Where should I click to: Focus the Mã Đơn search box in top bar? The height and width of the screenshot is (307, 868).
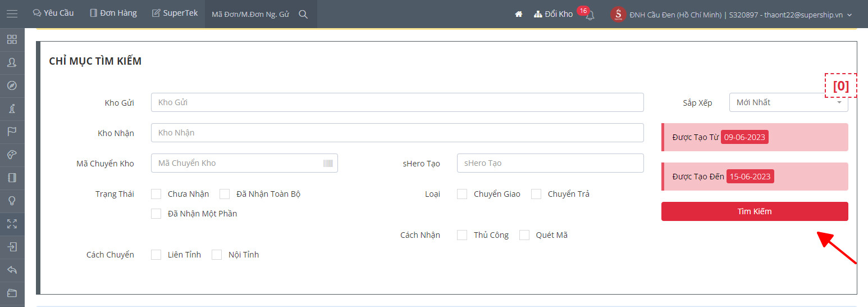pos(252,15)
